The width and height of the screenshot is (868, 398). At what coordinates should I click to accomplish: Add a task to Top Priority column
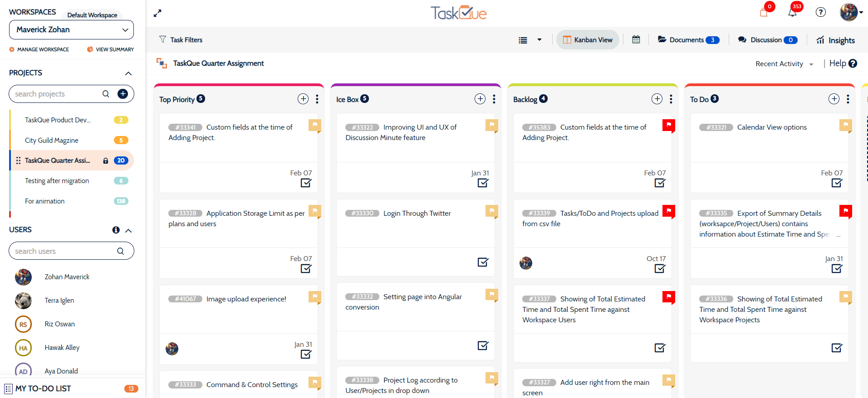coord(303,99)
